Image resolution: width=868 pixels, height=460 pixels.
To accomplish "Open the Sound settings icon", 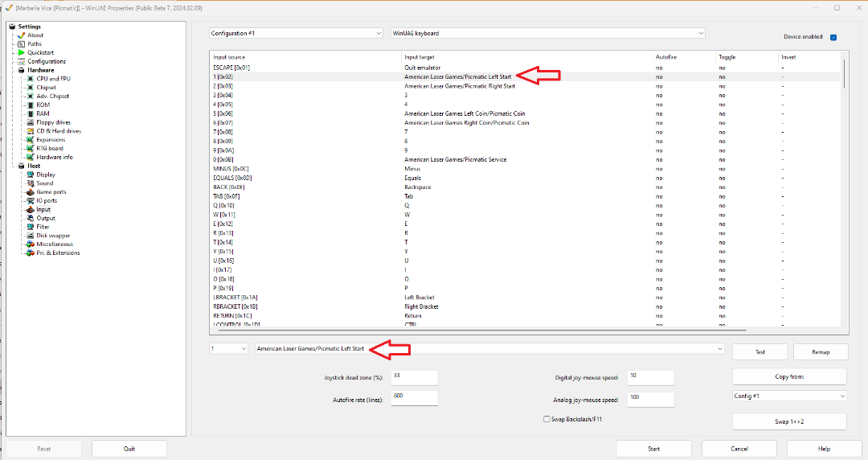I will [31, 183].
